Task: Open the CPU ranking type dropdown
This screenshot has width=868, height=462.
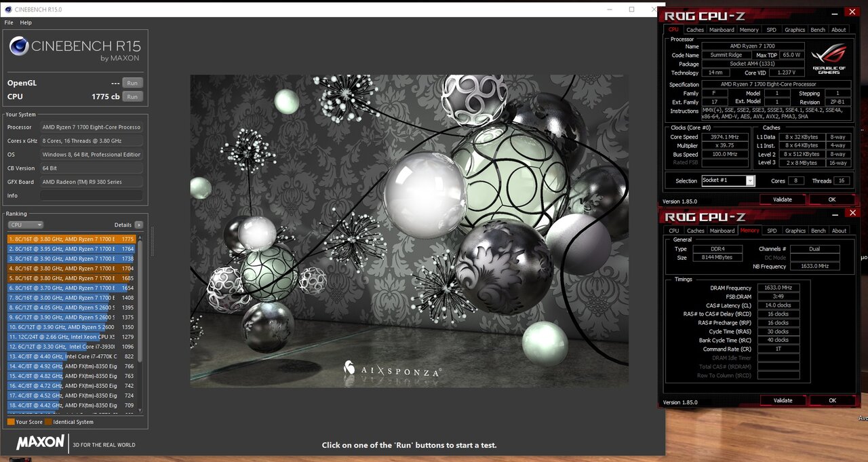Action: point(26,225)
